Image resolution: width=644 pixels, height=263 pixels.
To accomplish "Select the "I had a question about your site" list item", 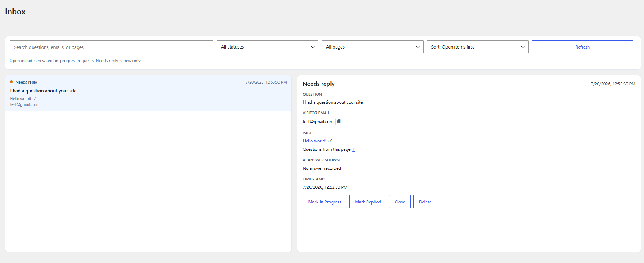I will (148, 93).
